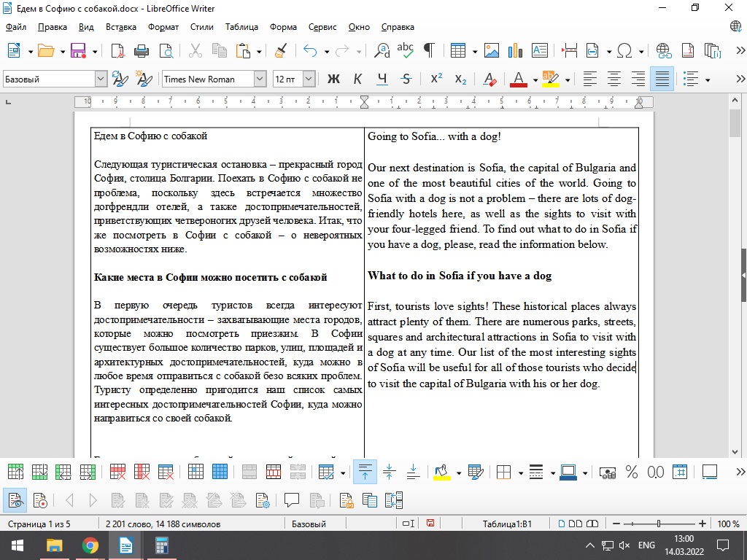747x560 pixels.
Task: Toggle the Show Track Changes button
Action: point(15,500)
